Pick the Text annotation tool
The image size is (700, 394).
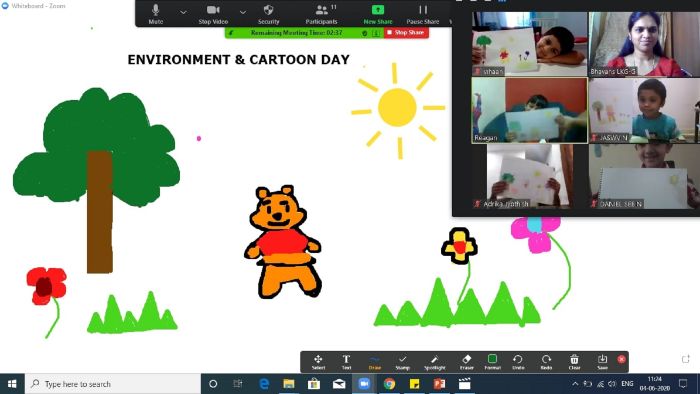click(x=346, y=362)
